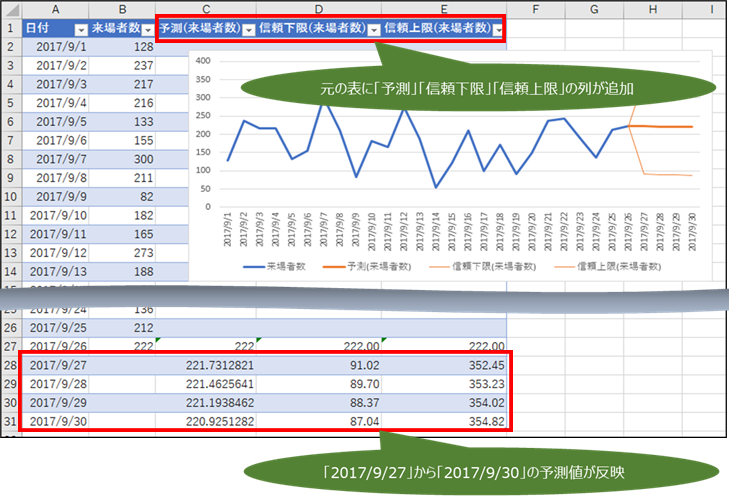The image size is (729, 496).
Task: Select visitor count cell 82
Action: [122, 197]
